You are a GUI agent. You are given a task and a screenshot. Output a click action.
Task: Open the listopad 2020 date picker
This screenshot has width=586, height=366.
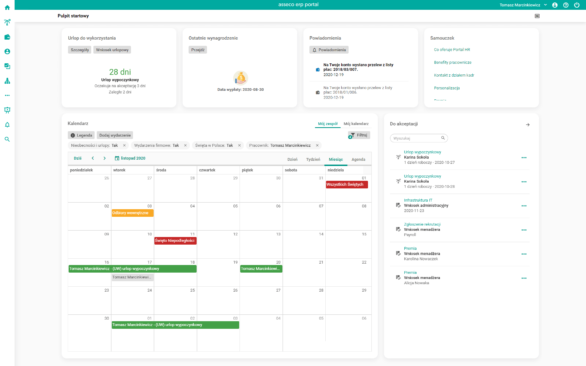pos(130,159)
